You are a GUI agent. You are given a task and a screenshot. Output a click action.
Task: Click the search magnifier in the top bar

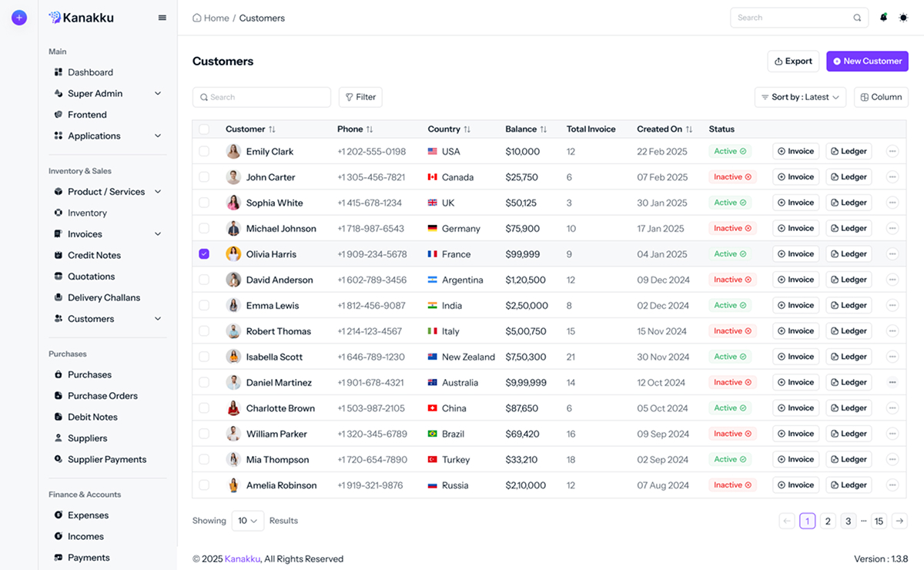coord(857,17)
